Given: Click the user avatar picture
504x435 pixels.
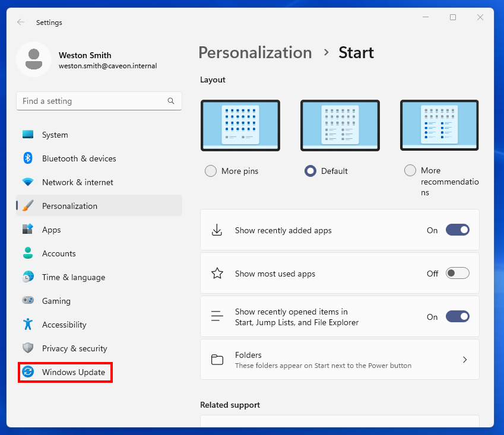Looking at the screenshot, I should [x=34, y=59].
